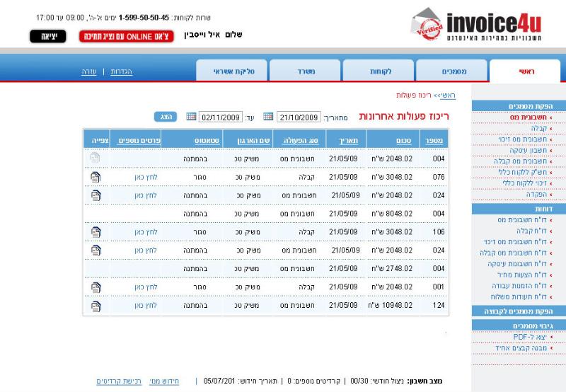Screen dimensions: 566x392
Task: Open קבלה in sidebar document creation
Action: click(x=538, y=128)
